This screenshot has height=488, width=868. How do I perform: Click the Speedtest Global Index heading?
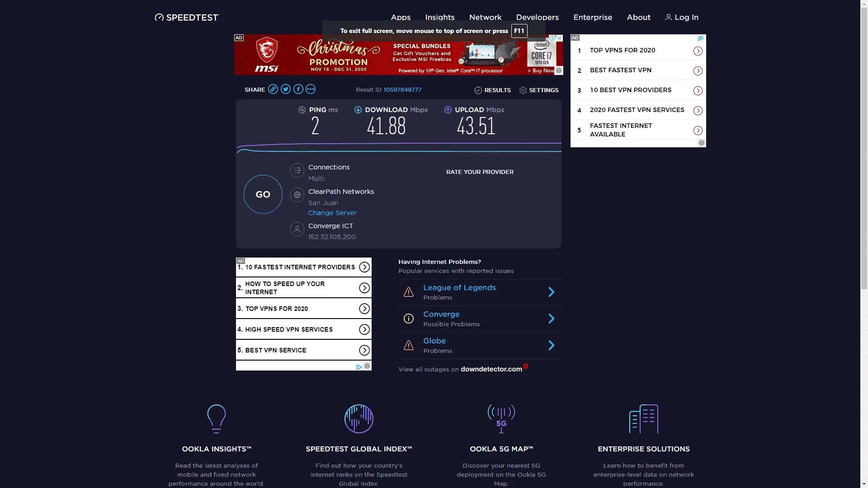(x=359, y=449)
